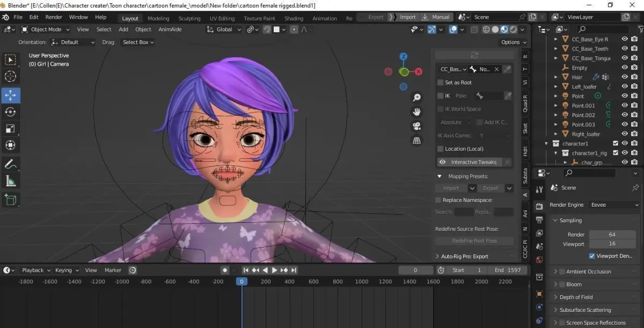The height and width of the screenshot is (328, 644).
Task: Click the Manual button in top bar
Action: pyautogui.click(x=436, y=17)
